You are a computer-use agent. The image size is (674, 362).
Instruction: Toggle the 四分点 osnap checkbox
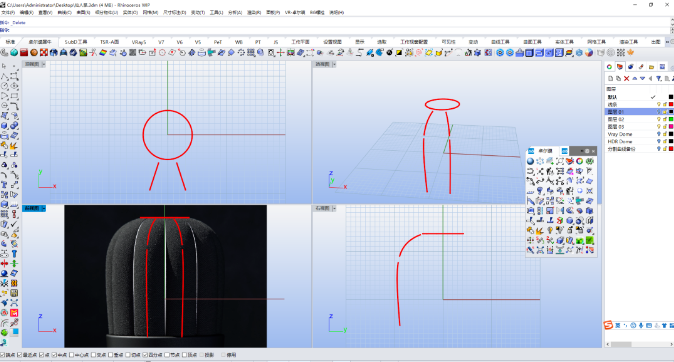click(145, 355)
